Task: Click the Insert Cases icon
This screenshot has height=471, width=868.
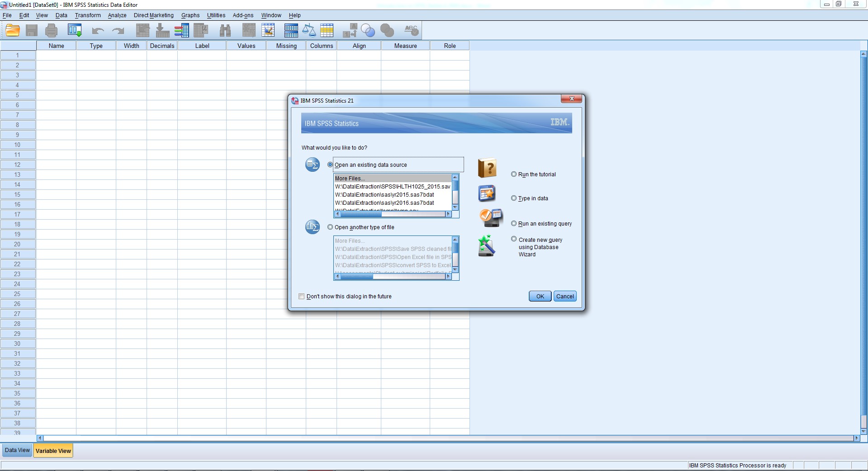Action: [248, 30]
